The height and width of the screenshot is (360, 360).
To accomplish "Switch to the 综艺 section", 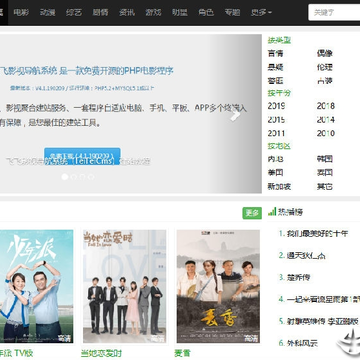I will pyautogui.click(x=74, y=13).
